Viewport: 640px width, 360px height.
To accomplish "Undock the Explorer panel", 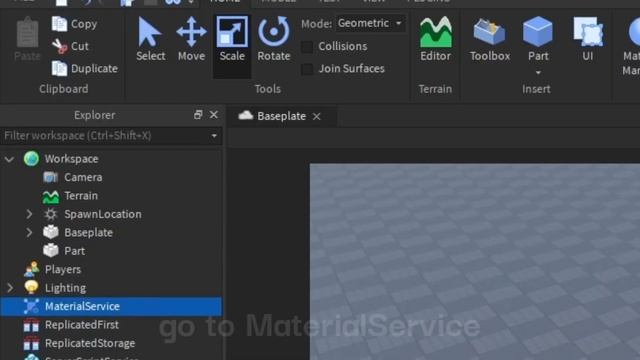I will click(198, 115).
